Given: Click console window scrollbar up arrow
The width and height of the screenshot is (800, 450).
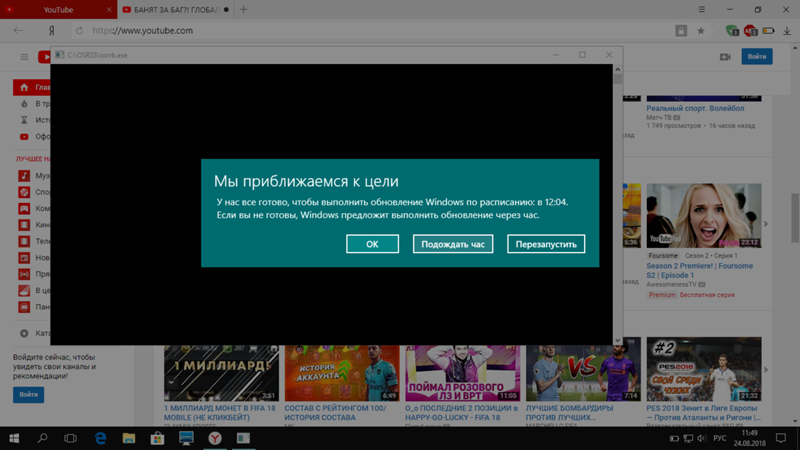Looking at the screenshot, I should [617, 69].
